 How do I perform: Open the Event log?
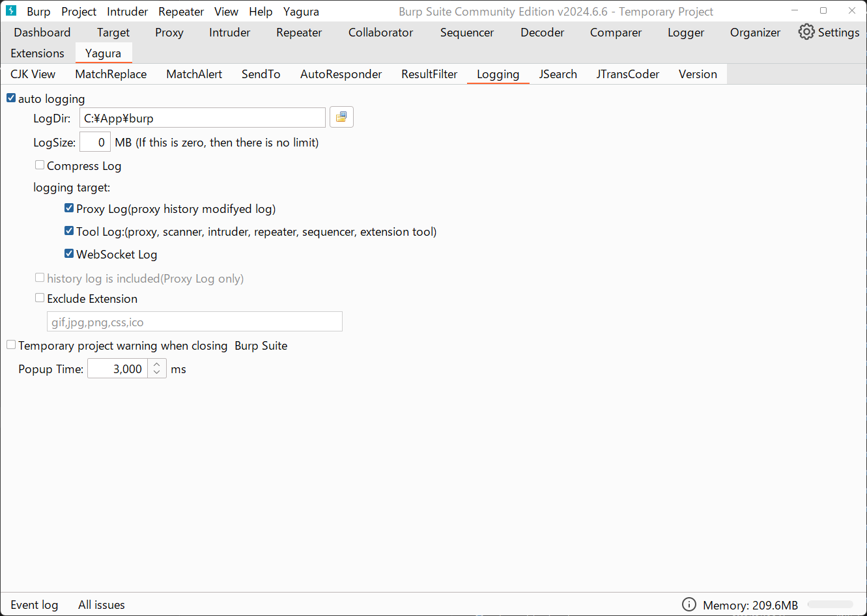click(35, 605)
